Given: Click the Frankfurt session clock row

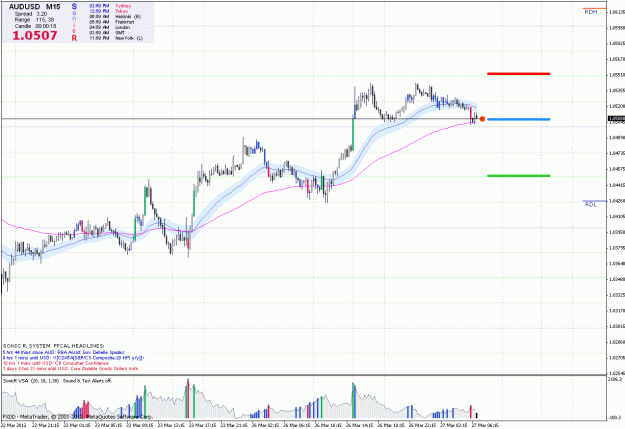Looking at the screenshot, I should coord(112,22).
